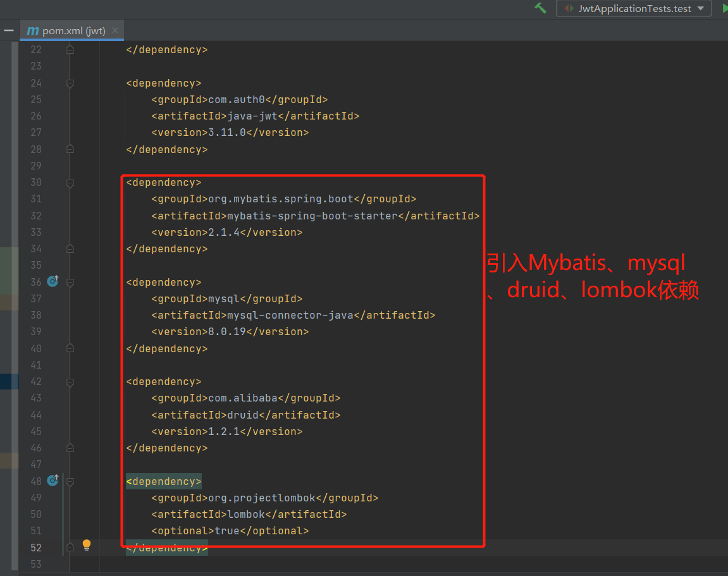Click the gutter dependency icon on line 48

pos(53,480)
